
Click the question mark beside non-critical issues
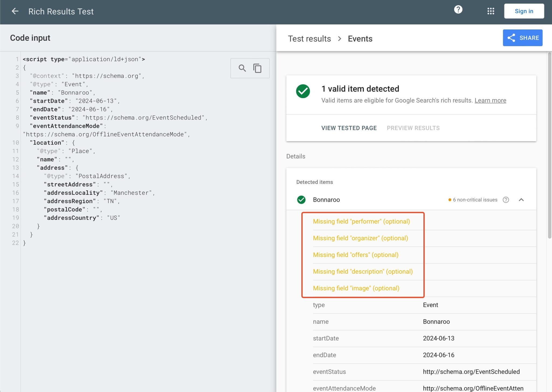[x=506, y=200]
